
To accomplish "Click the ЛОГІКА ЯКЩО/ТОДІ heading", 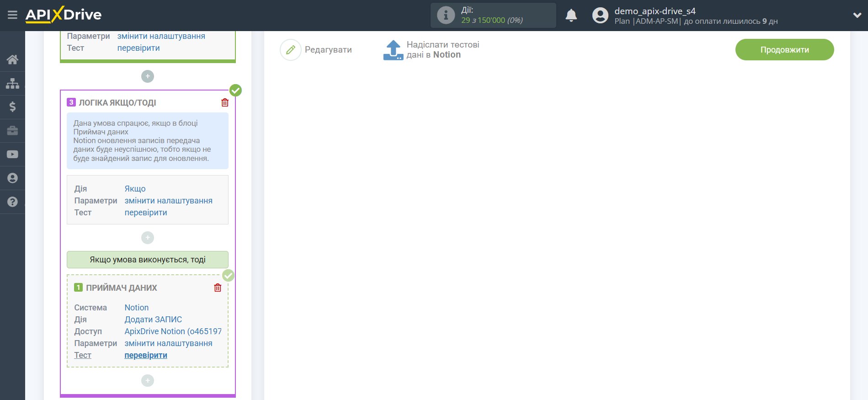I will pos(117,103).
